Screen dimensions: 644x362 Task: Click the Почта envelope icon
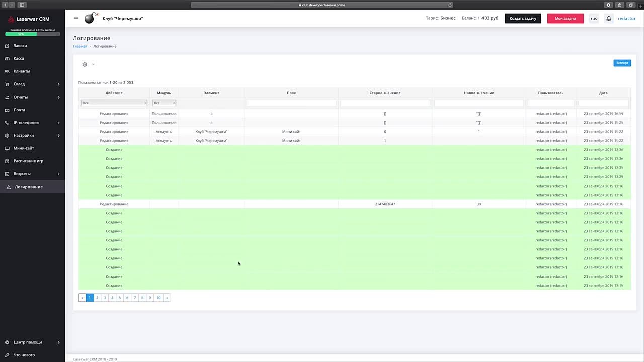(x=7, y=110)
